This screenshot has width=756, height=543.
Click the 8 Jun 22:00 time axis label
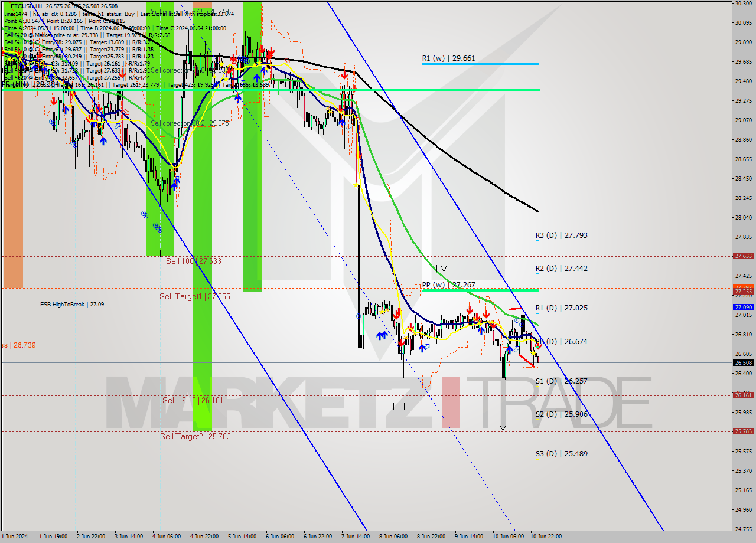tap(431, 537)
